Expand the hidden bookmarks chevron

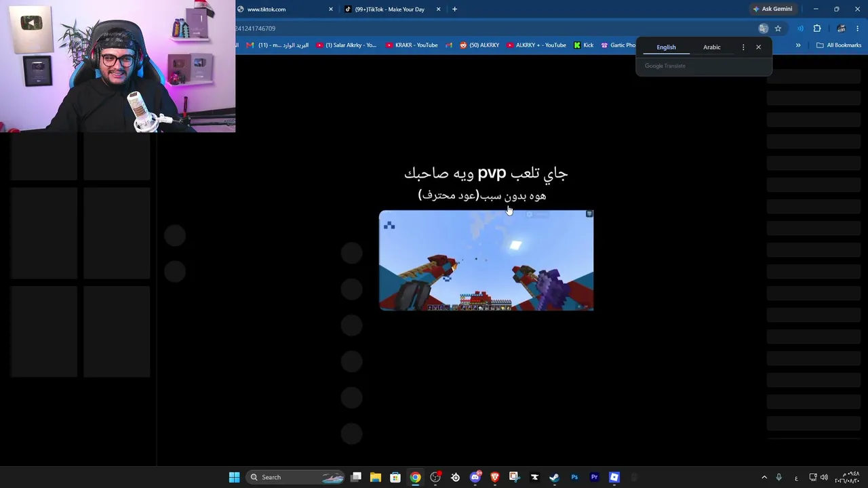[x=798, y=45]
